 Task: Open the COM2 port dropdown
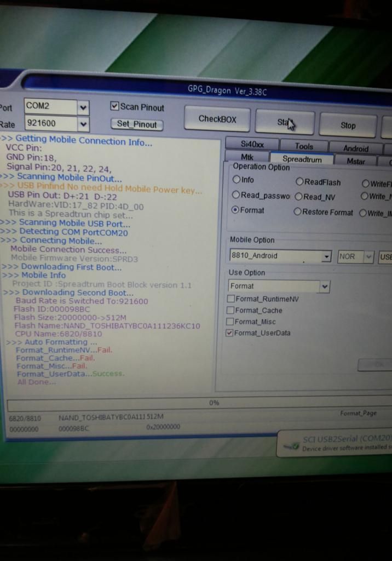[83, 107]
